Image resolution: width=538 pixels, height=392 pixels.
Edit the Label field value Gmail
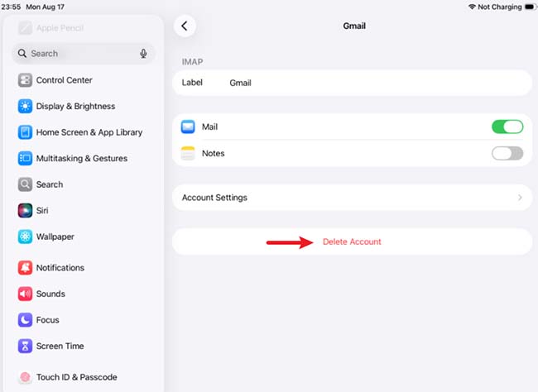(240, 83)
